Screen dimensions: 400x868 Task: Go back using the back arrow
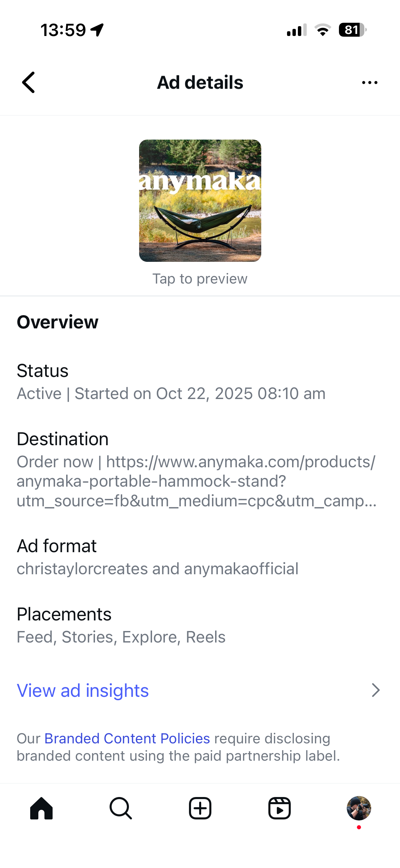tap(28, 82)
